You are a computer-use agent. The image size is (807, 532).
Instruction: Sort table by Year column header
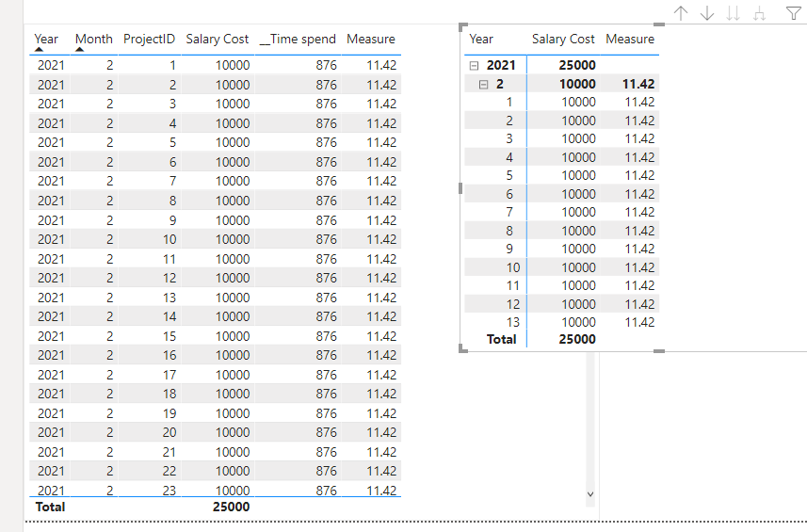click(46, 40)
